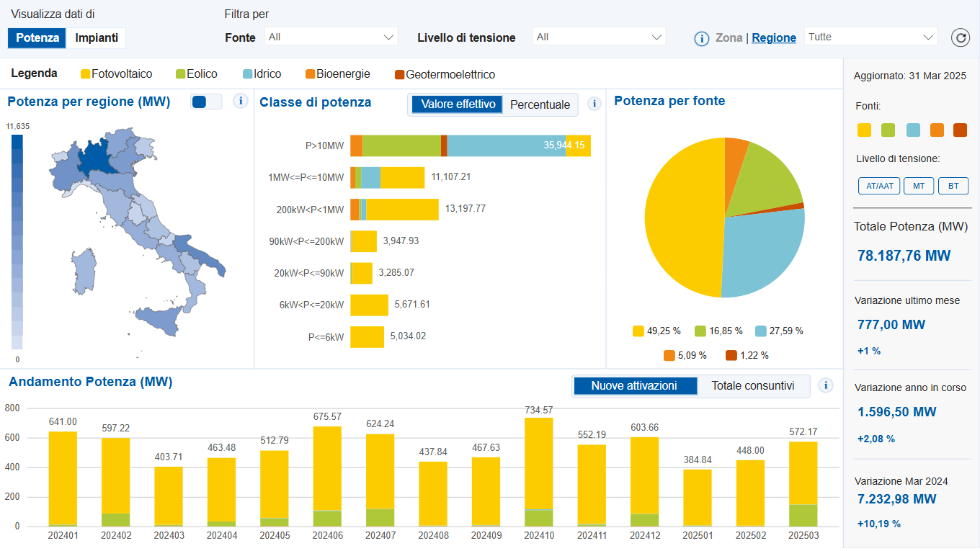This screenshot has height=551, width=980.
Task: Toggle the Potenza per regione map switch
Action: click(x=207, y=102)
